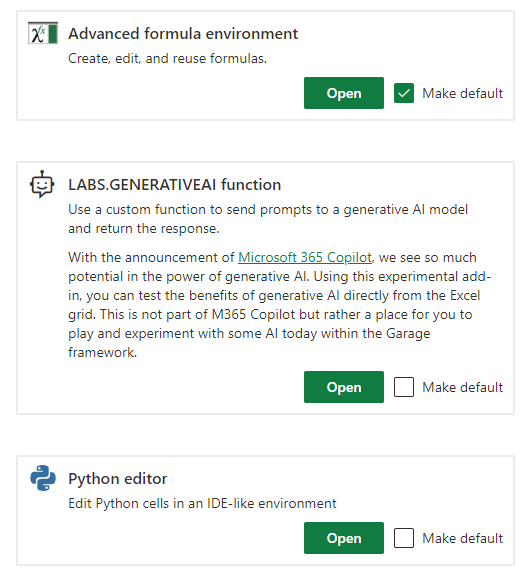Click the Make default label beside the LABS.GENERATIVEAI Open button
525x582 pixels.
coord(463,387)
